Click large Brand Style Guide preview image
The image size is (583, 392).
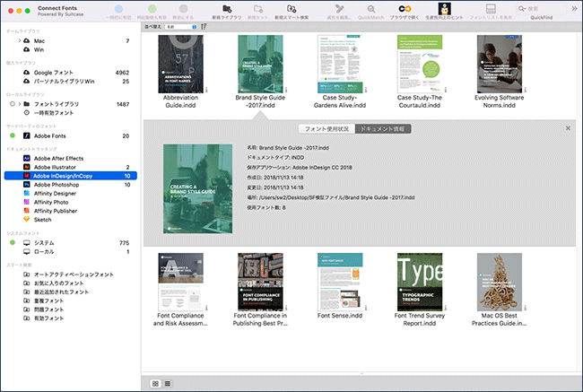coord(198,189)
